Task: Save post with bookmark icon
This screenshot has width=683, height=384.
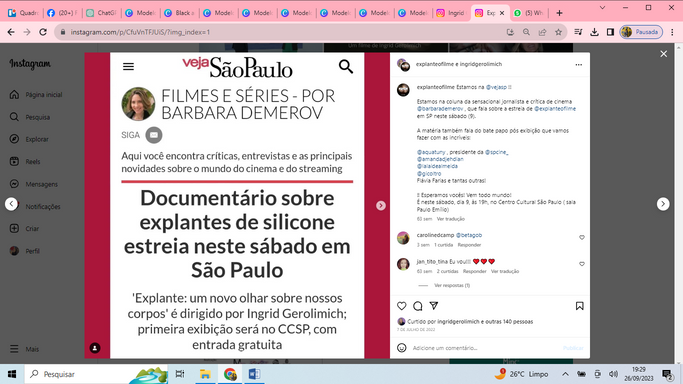Action: [x=579, y=306]
